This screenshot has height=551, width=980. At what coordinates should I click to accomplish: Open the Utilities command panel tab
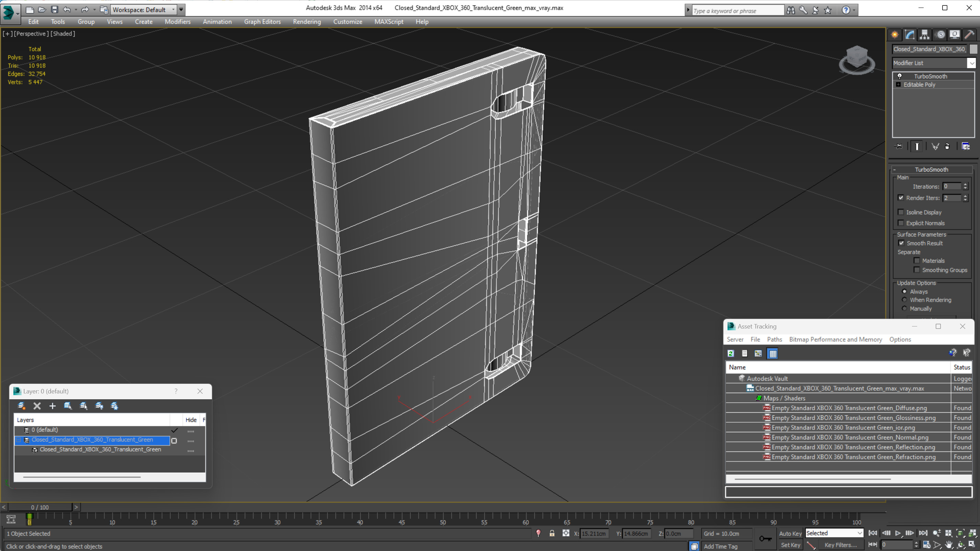point(969,35)
